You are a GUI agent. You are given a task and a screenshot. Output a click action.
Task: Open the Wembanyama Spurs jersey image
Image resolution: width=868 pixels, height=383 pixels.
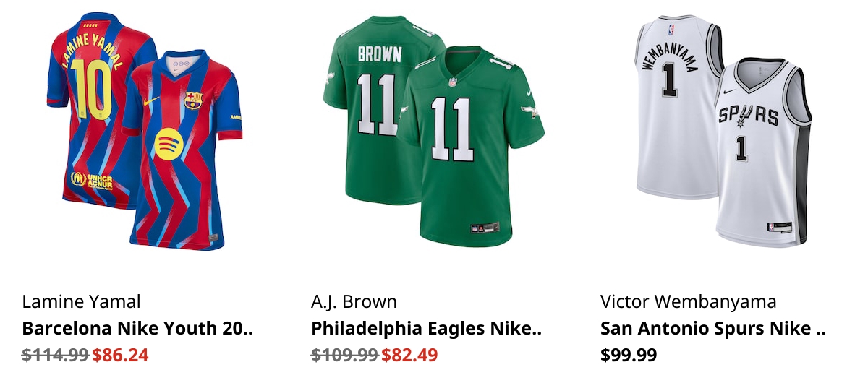[723, 132]
